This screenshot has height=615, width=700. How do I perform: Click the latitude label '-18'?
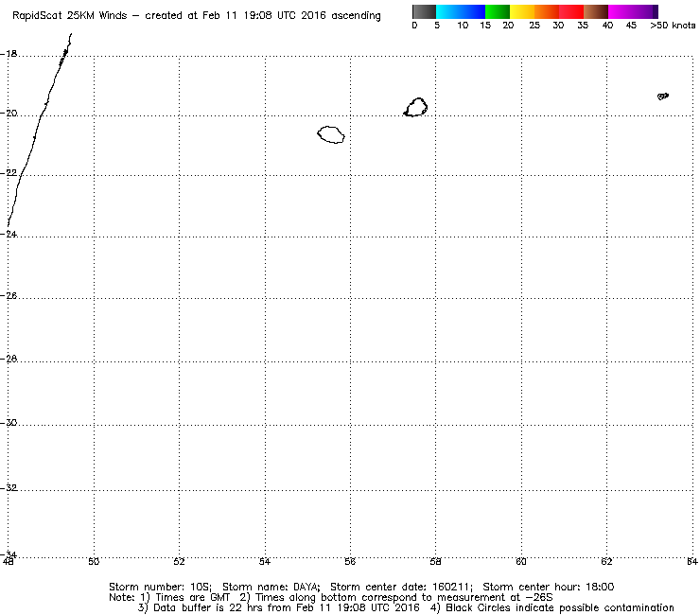(9, 54)
